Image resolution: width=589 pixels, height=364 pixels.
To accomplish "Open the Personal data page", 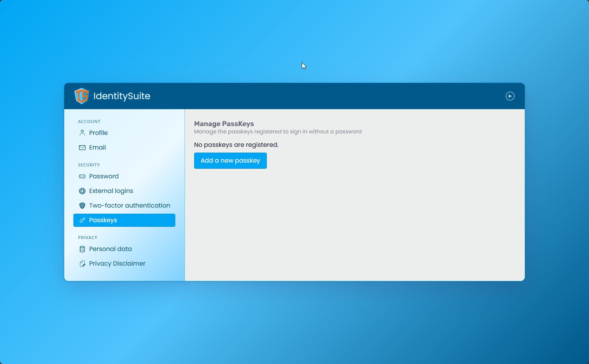I will pos(124,249).
